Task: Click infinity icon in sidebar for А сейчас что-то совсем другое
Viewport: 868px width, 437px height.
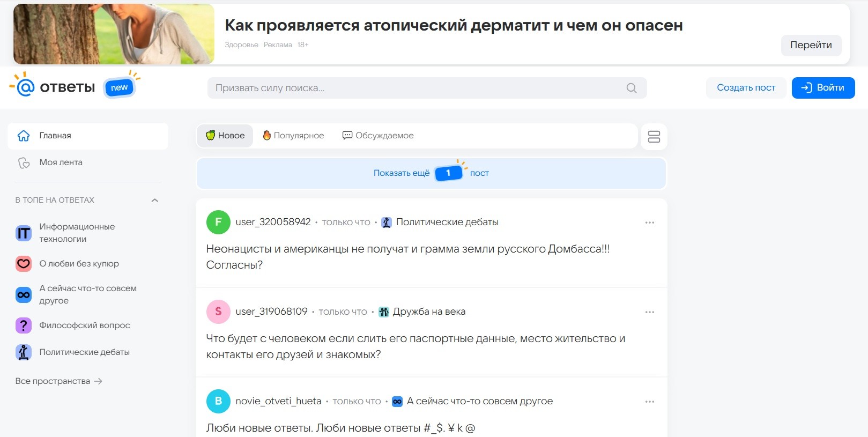Action: point(24,294)
